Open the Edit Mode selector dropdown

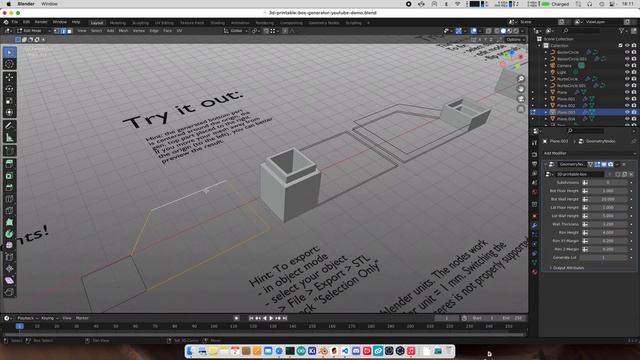pyautogui.click(x=34, y=31)
